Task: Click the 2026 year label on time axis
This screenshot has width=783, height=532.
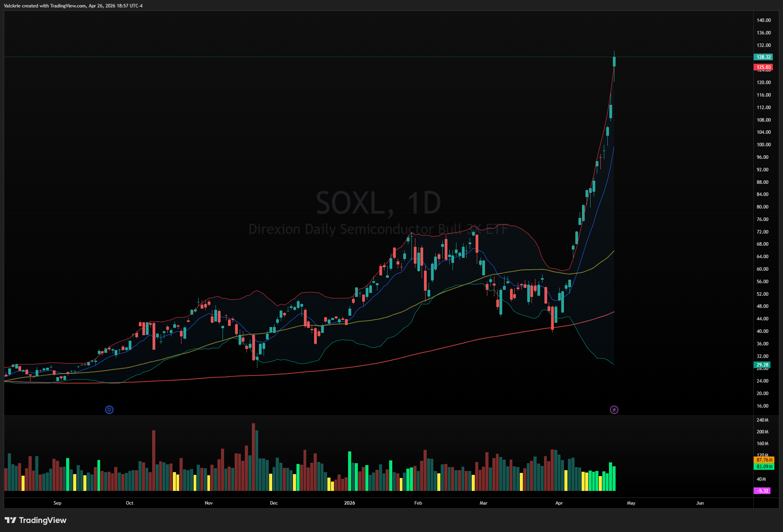Action: pos(349,503)
